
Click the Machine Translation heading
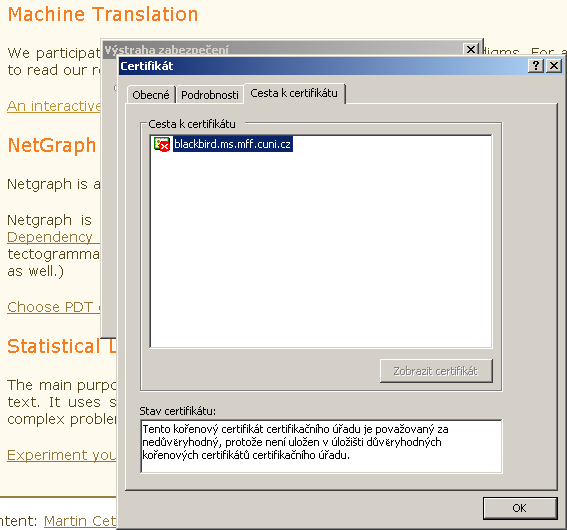[103, 15]
